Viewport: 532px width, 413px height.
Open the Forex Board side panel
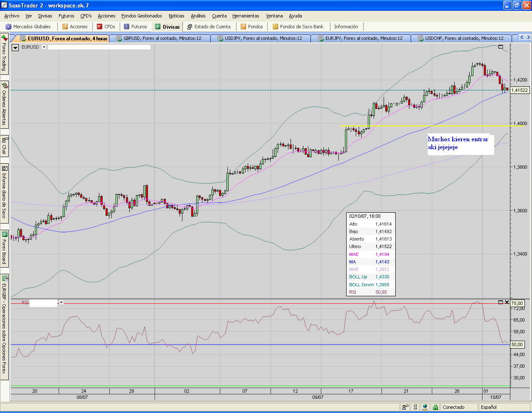coord(4,247)
